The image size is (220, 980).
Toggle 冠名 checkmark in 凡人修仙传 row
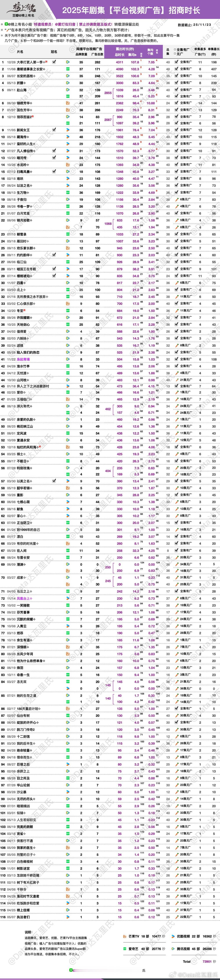tap(54, 151)
